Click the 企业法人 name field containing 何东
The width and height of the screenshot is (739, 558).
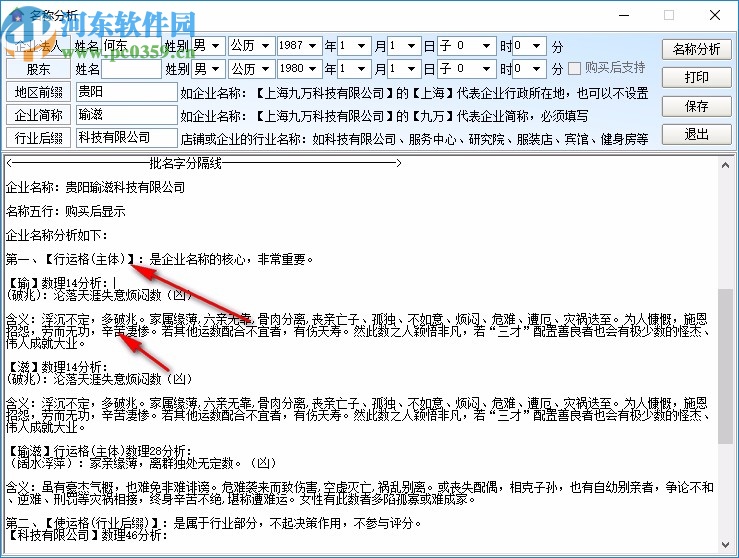pos(131,46)
